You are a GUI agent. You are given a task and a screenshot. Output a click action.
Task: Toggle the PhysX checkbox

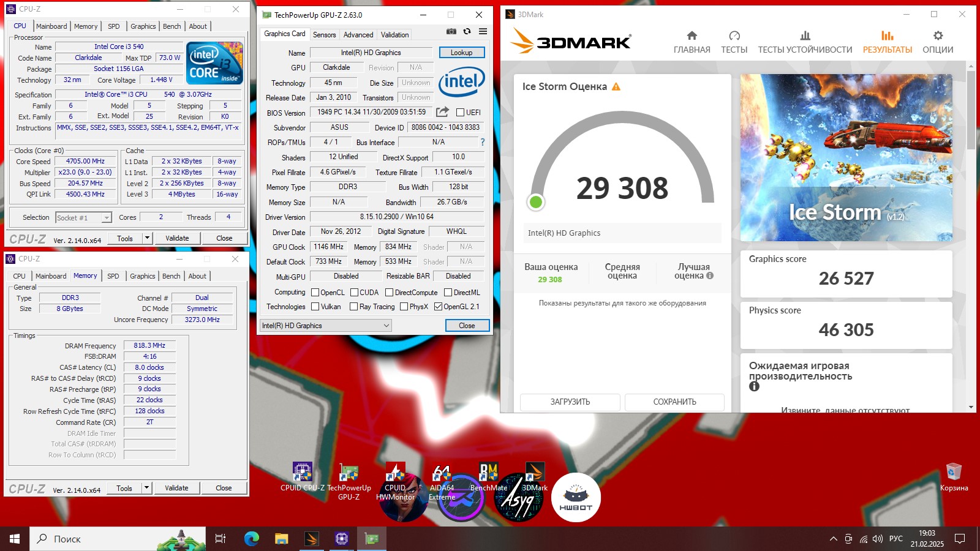[404, 307]
